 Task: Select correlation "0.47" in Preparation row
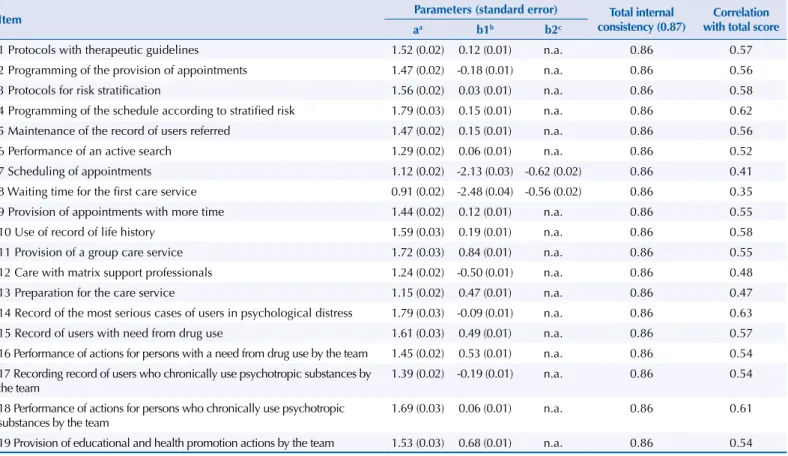741,293
